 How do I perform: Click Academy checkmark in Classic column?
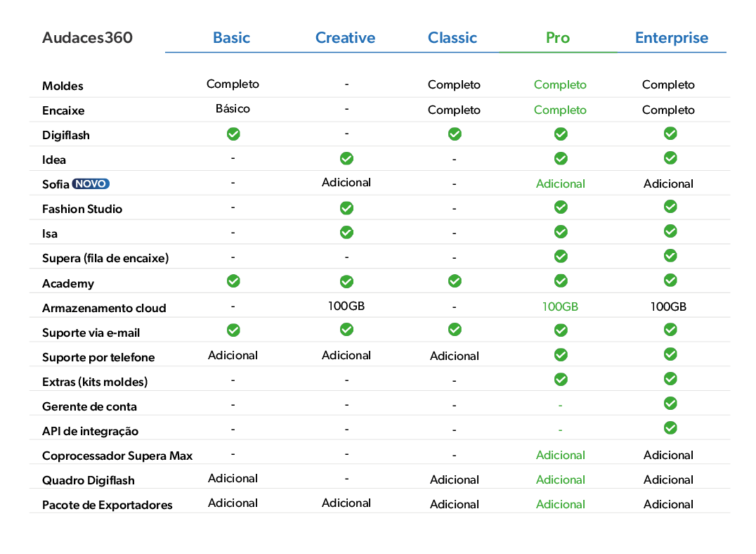tap(455, 281)
